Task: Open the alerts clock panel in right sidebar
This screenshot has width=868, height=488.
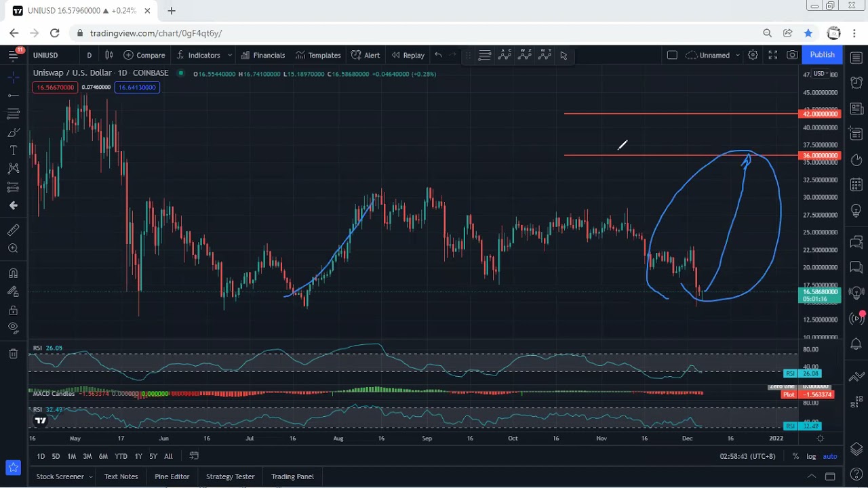Action: (856, 82)
